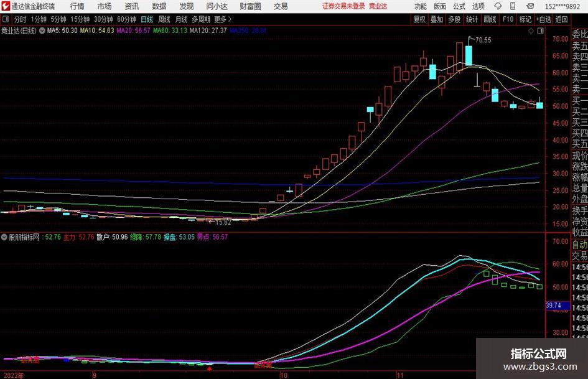Click the 复权 button

419,19
